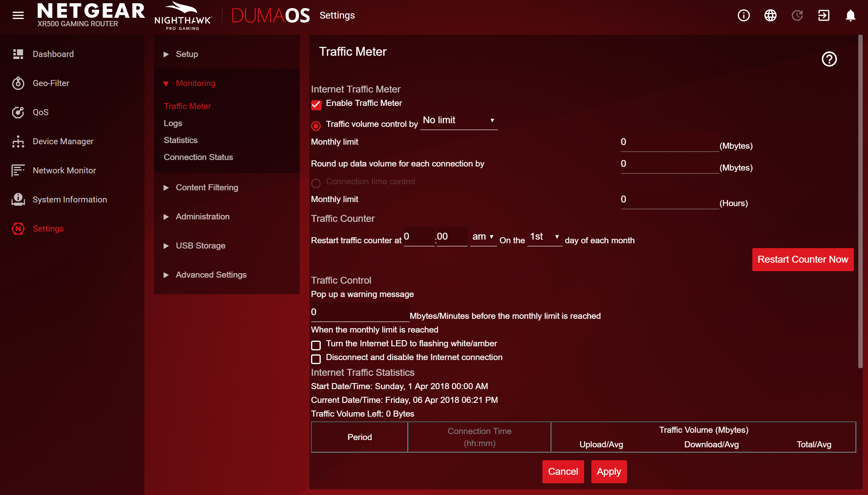868x495 pixels.
Task: Open the Device Manager
Action: [x=63, y=141]
